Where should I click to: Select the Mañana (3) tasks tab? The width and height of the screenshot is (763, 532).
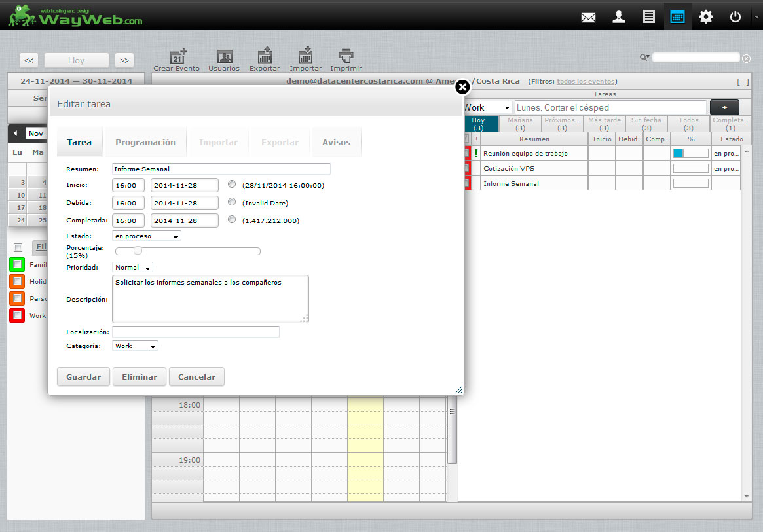click(x=520, y=124)
